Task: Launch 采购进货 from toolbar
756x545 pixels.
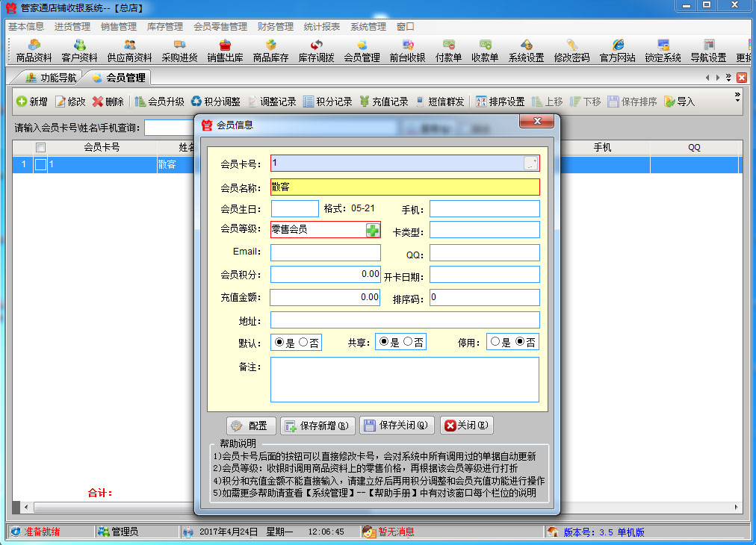Action: 179,51
